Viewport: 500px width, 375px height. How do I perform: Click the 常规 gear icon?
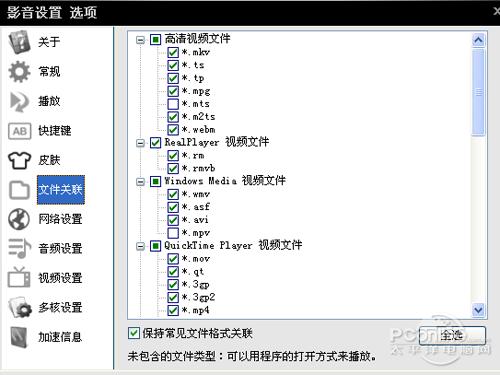(19, 71)
